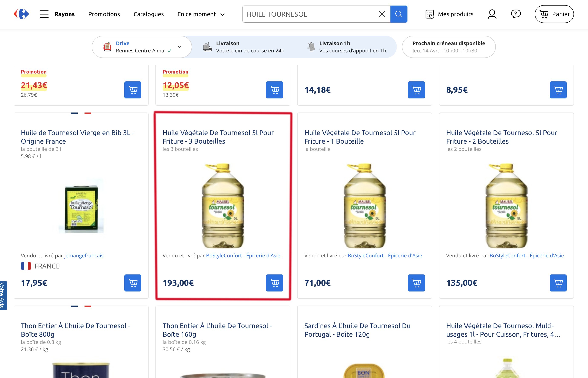Click BoStyleConfort link on 135,00€ product
Viewport: 588px width, 378px height.
pos(526,255)
